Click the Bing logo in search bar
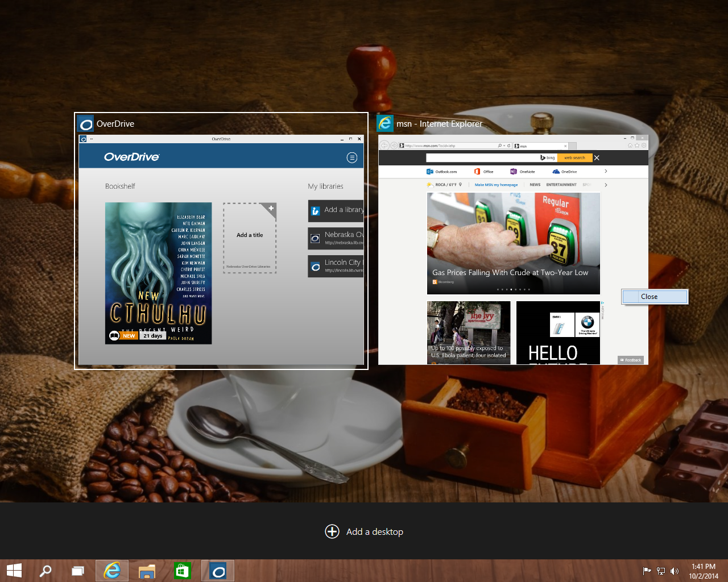 pos(548,157)
